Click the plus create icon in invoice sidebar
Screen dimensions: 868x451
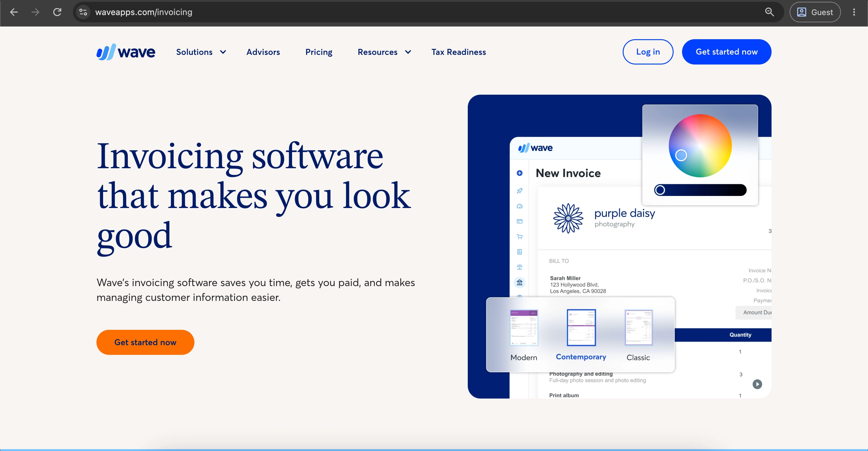[520, 173]
